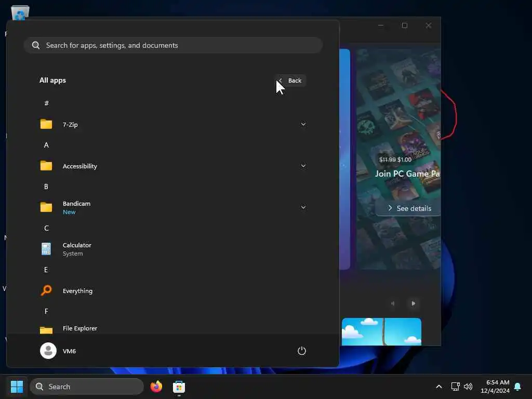Screen dimensions: 532x399
Task: Maximize the Microsoft Store window
Action: (404, 25)
